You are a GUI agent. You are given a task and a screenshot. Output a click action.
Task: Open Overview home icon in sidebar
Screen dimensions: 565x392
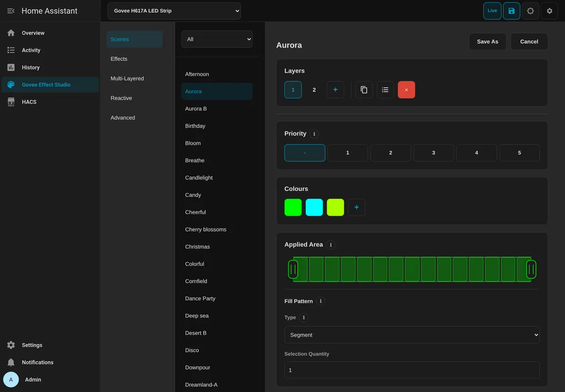click(x=11, y=33)
